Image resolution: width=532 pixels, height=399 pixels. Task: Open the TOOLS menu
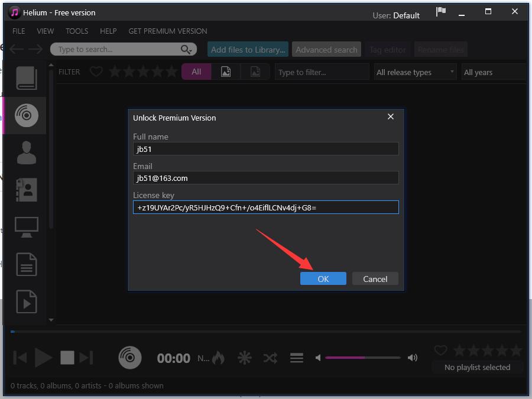77,31
